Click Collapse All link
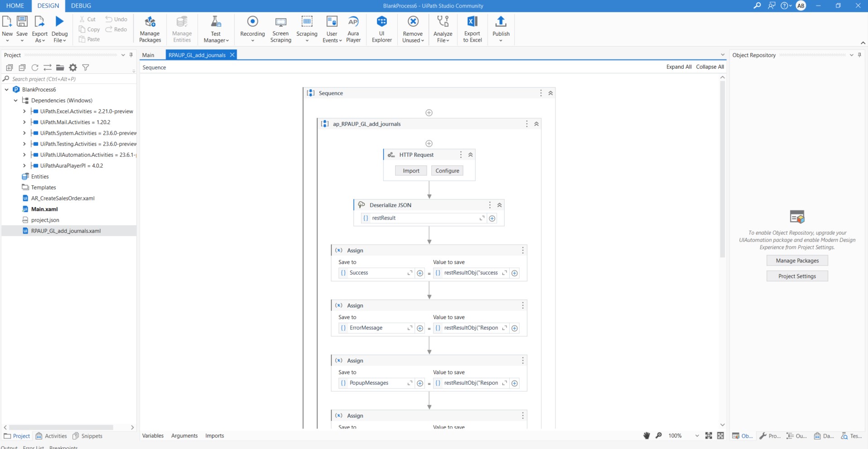 click(710, 67)
